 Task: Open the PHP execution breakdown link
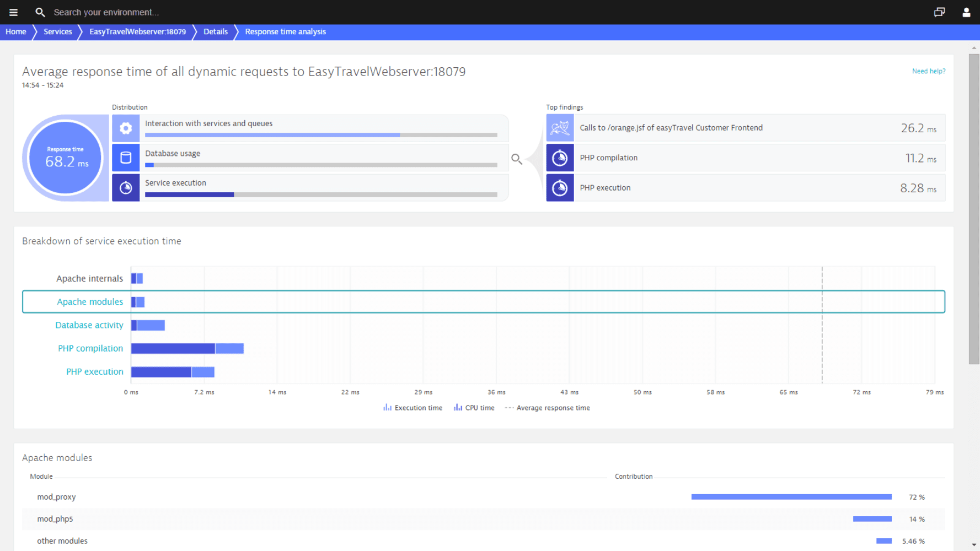click(95, 371)
